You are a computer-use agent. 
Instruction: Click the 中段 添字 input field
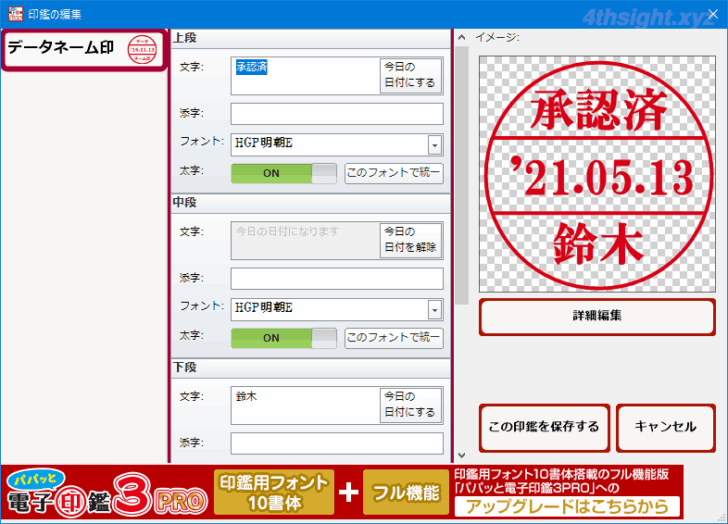337,278
